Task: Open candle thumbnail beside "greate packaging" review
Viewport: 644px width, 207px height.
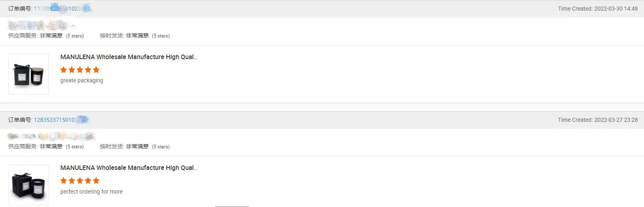Action: [29, 74]
